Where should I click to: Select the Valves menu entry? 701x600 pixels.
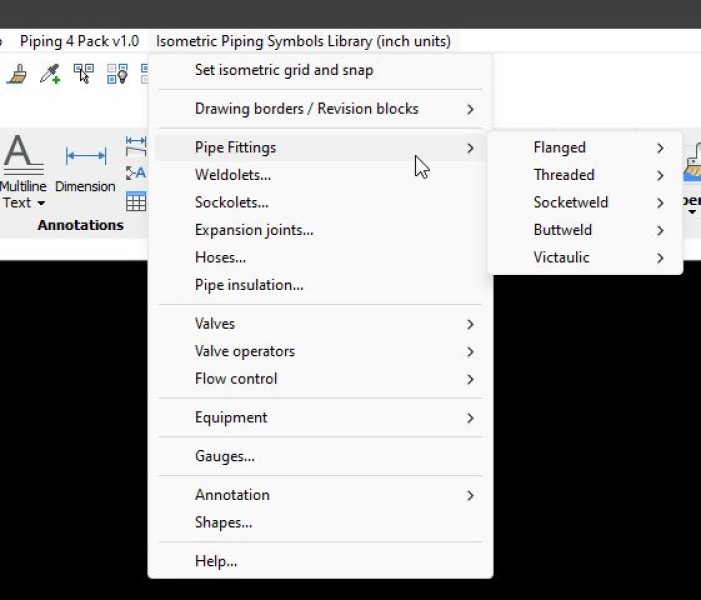tap(320, 324)
